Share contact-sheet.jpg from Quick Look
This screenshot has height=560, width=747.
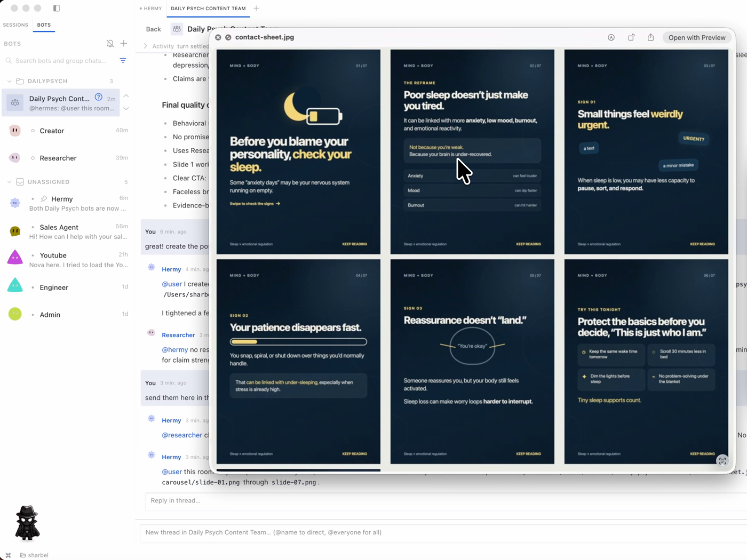coord(650,37)
